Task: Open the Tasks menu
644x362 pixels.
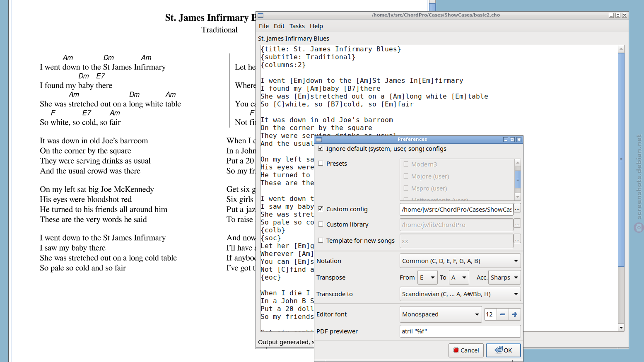Action: [297, 26]
